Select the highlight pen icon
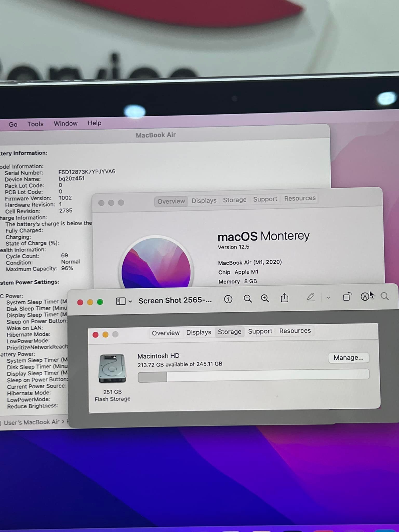 tap(311, 297)
